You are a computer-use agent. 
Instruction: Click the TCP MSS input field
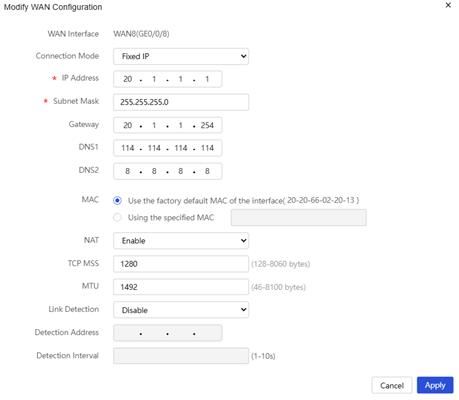pyautogui.click(x=181, y=264)
